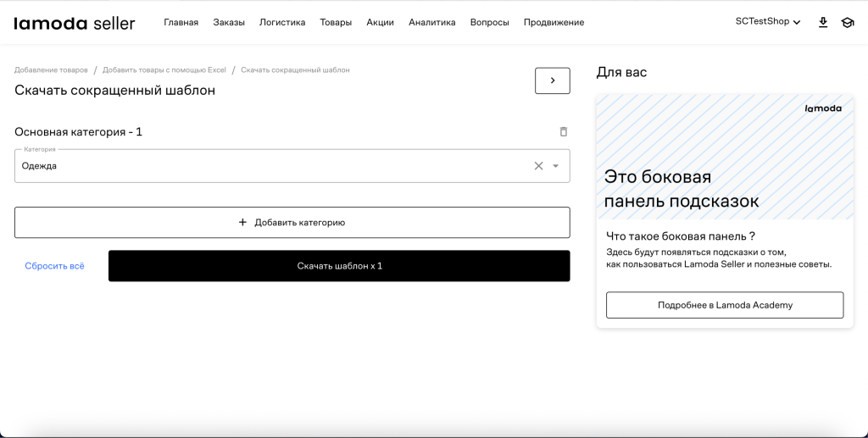Image resolution: width=868 pixels, height=438 pixels.
Task: Open the Главная menu item
Action: click(181, 23)
